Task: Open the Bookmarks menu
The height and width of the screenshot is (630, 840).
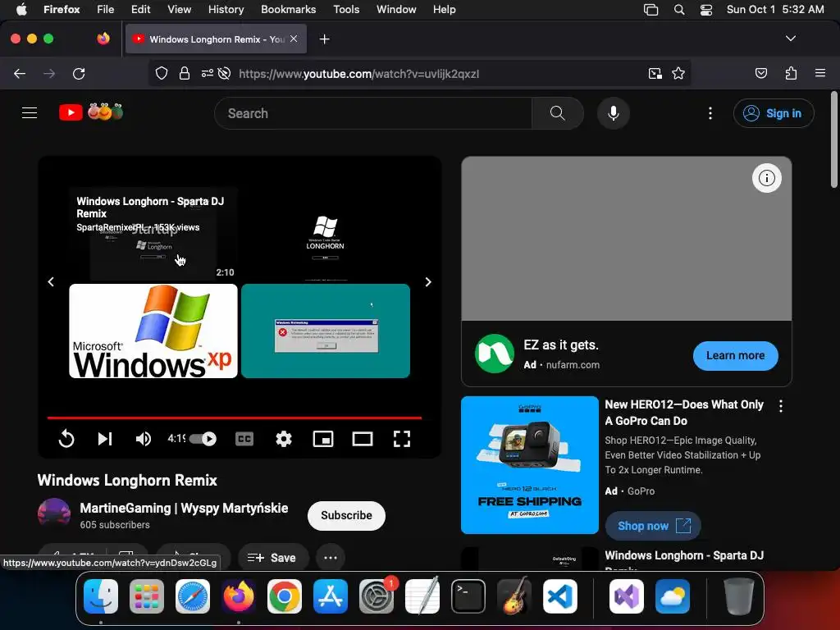Action: (288, 10)
